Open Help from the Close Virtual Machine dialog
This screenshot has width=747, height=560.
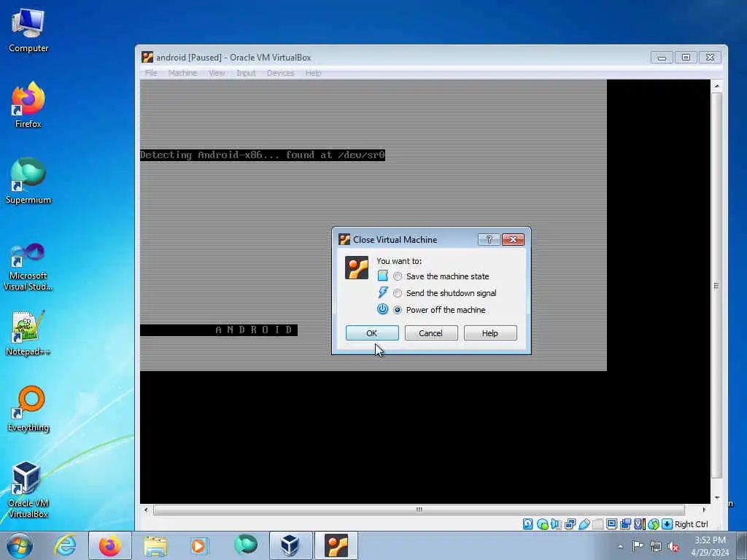490,332
